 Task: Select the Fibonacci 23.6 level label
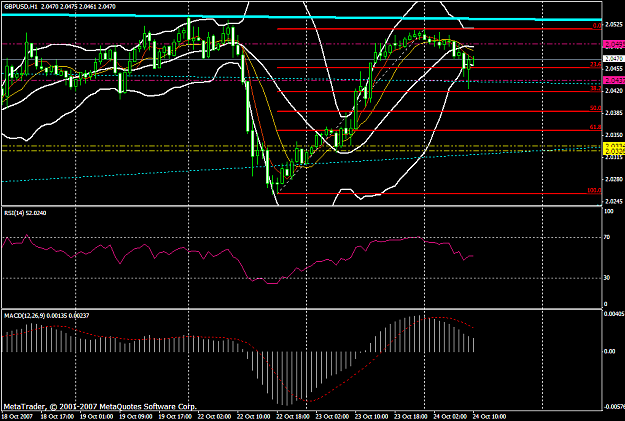(x=596, y=64)
